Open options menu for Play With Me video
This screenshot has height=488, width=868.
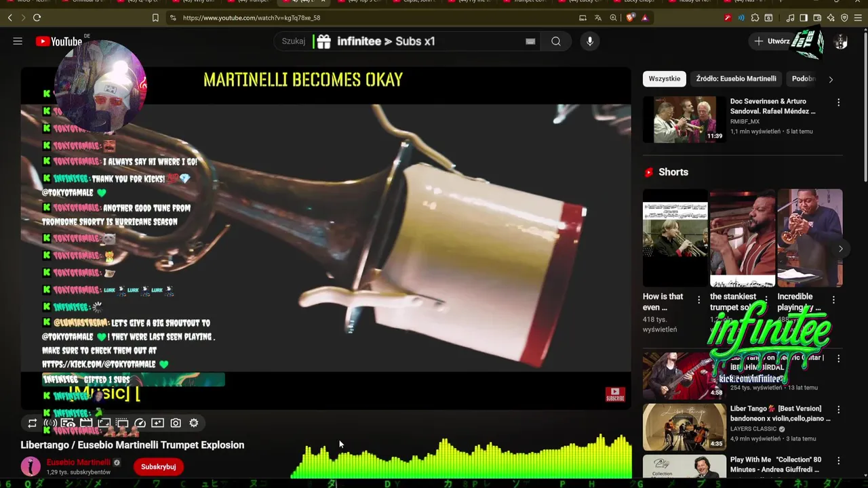pyautogui.click(x=838, y=462)
